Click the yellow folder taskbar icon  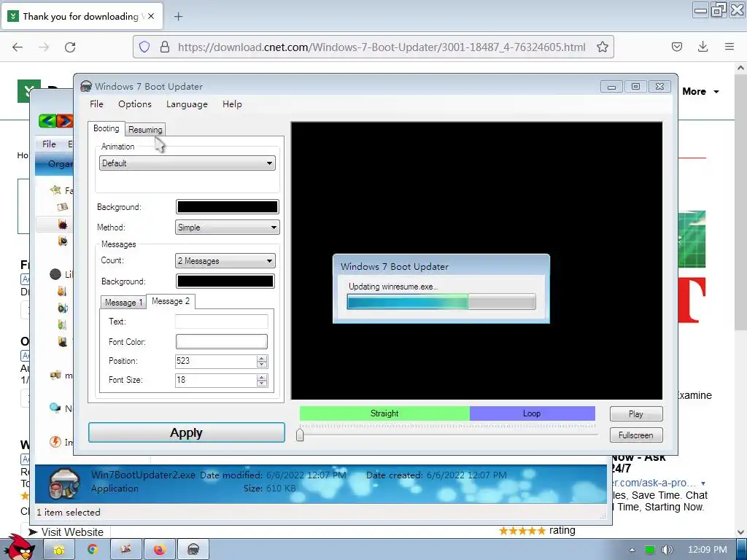(x=59, y=550)
